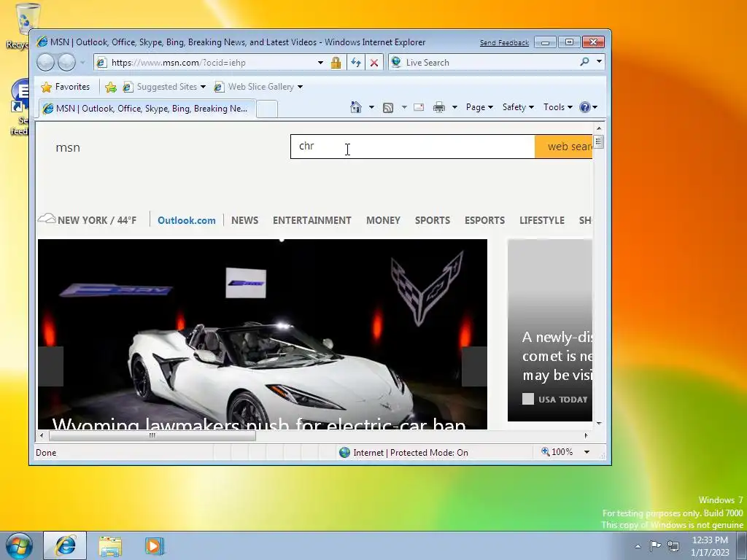Open the ESPORTS section
747x560 pixels.
click(x=484, y=220)
